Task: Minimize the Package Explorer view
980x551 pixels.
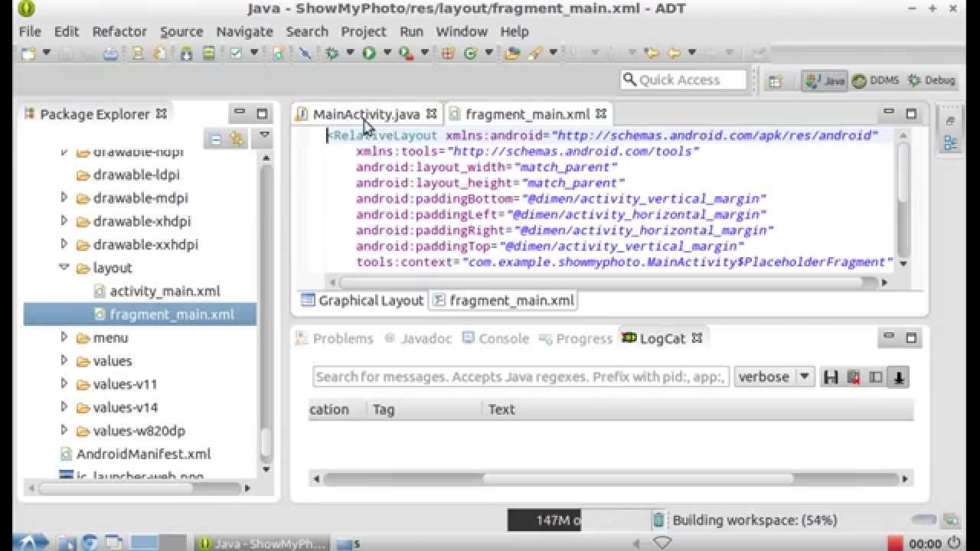Action: click(x=240, y=113)
